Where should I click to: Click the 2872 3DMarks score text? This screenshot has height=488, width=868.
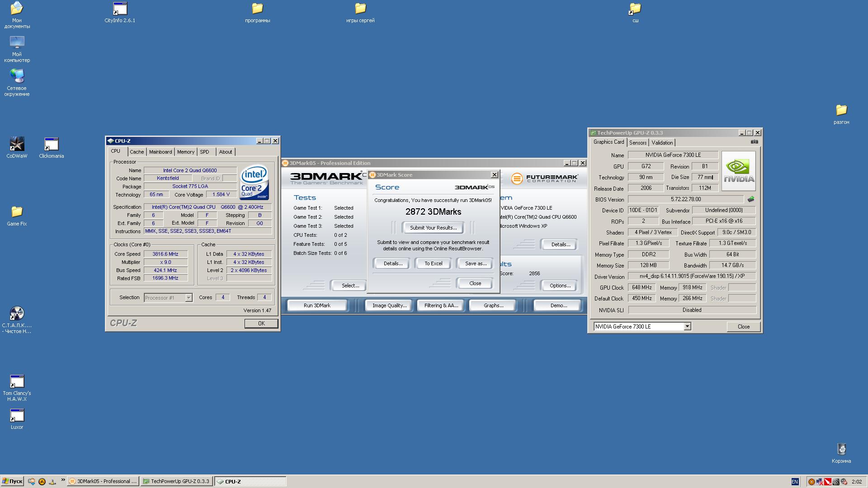pyautogui.click(x=433, y=212)
